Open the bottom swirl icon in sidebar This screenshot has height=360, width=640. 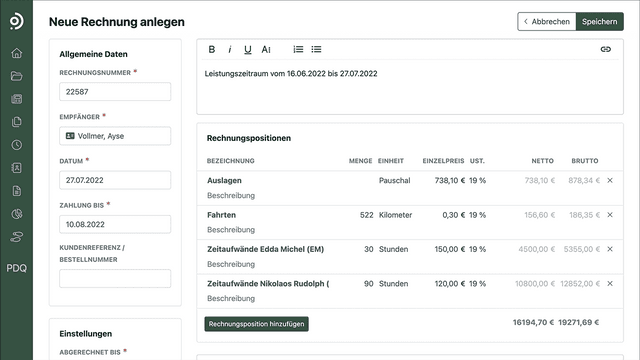pos(16,237)
